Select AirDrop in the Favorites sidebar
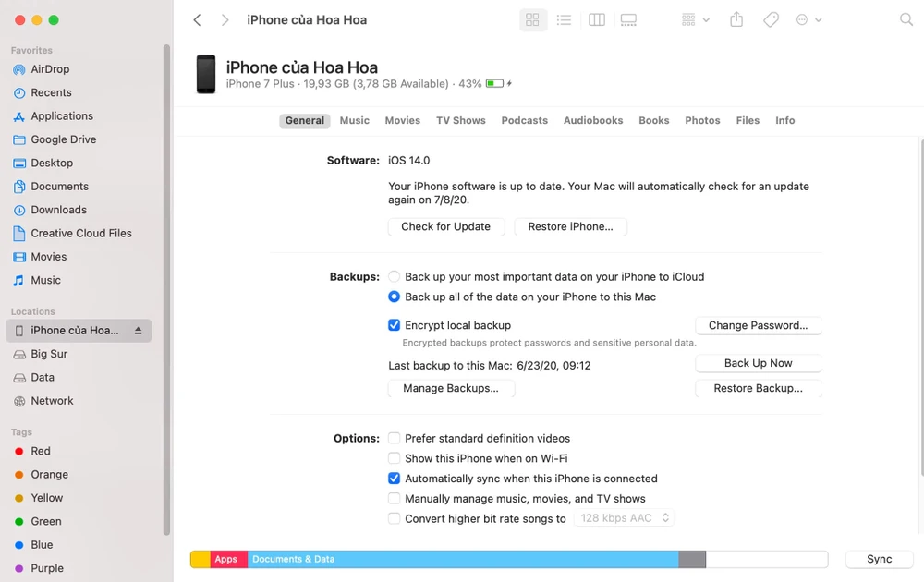Image resolution: width=924 pixels, height=582 pixels. tap(52, 68)
